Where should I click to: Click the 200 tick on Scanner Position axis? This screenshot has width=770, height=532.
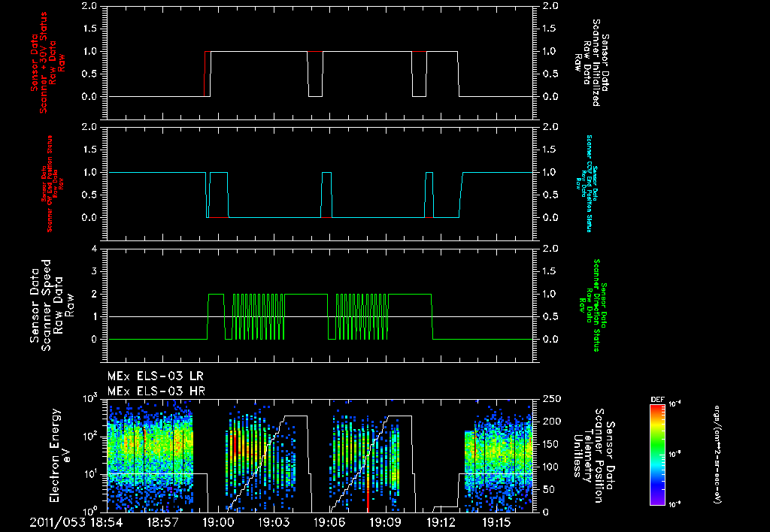tap(551, 422)
